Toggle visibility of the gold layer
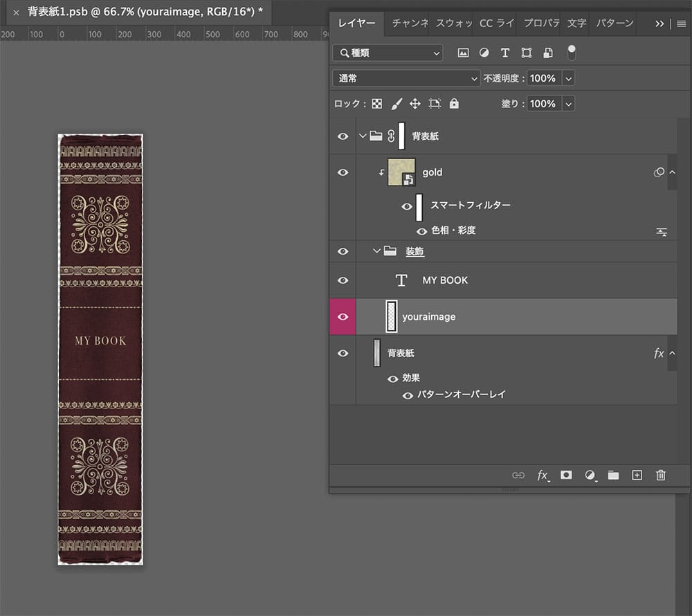Viewport: 692px width, 616px height. pos(343,172)
